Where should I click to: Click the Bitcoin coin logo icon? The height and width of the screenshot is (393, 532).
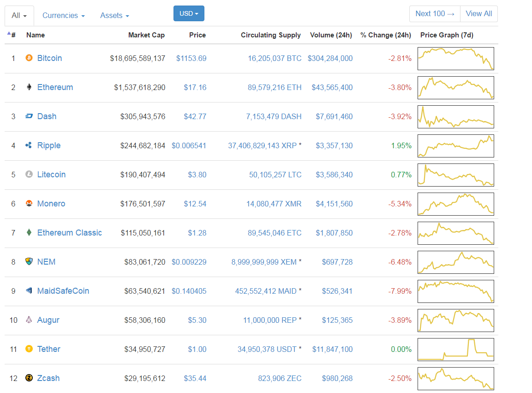(x=29, y=58)
